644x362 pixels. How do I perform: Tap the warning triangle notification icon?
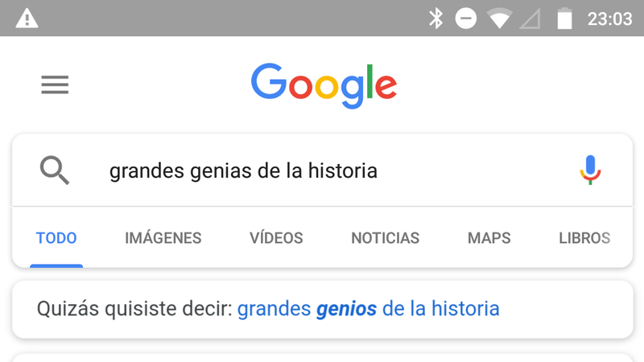[27, 19]
